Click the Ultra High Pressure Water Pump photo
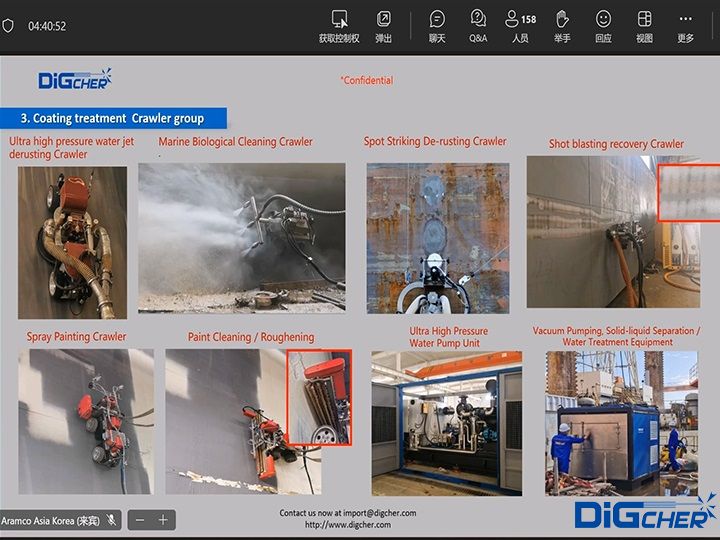This screenshot has height=540, width=720. 446,422
